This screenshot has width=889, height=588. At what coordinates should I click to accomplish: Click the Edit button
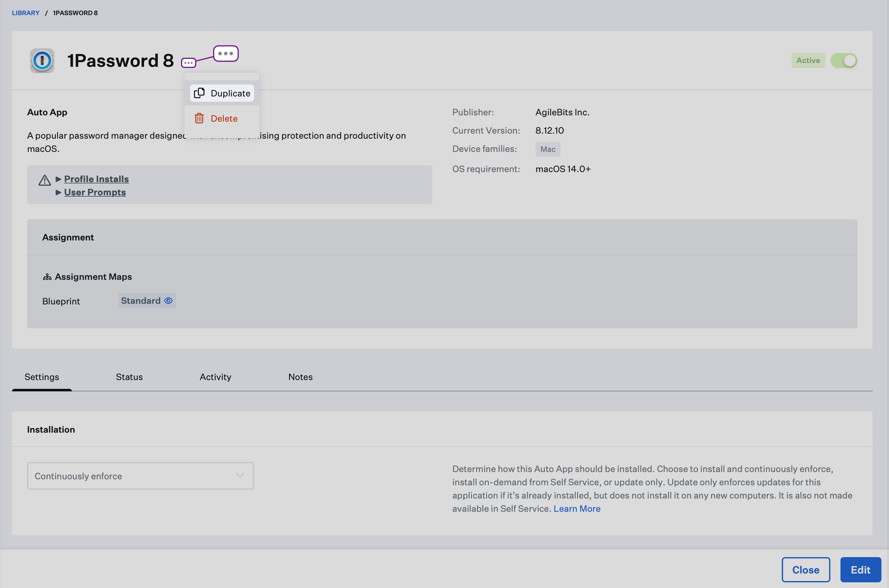(861, 570)
